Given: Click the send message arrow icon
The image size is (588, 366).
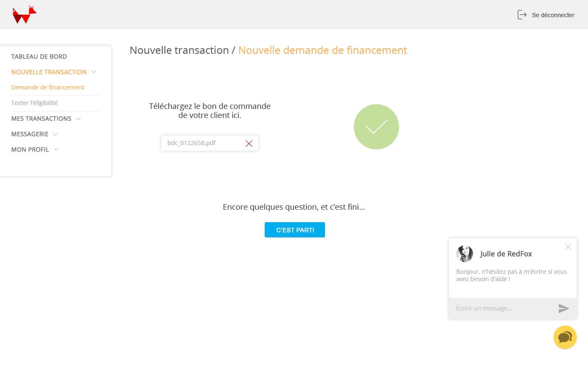Looking at the screenshot, I should [564, 308].
